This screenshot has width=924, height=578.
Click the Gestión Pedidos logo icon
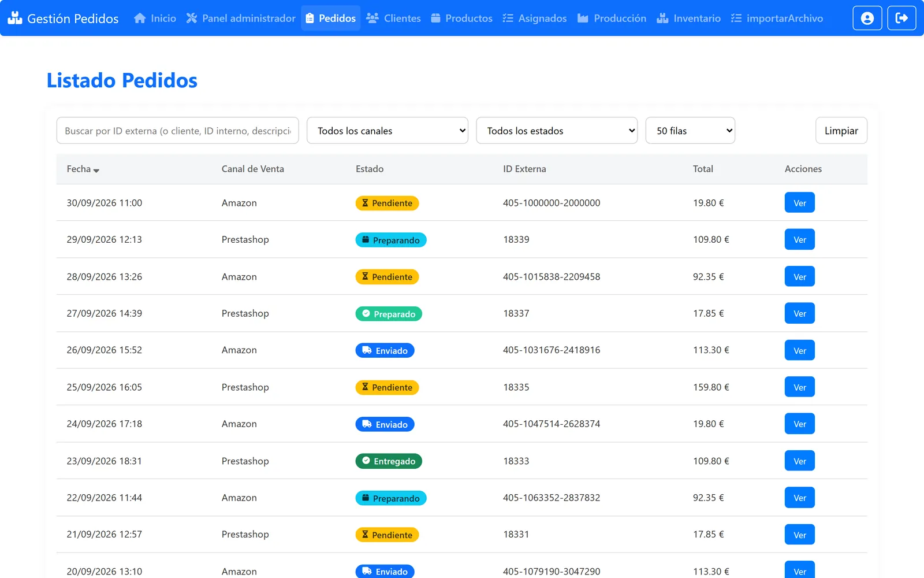point(15,18)
